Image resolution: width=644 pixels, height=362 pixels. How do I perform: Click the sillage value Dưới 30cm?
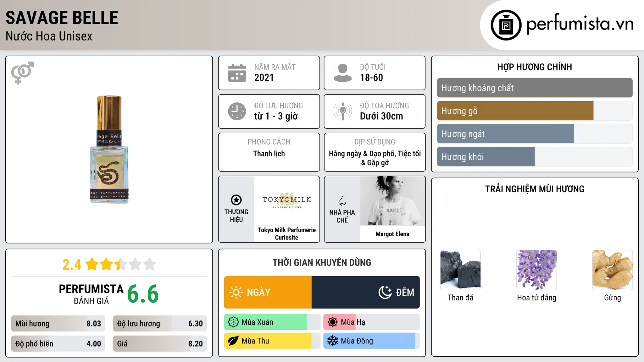click(x=381, y=116)
